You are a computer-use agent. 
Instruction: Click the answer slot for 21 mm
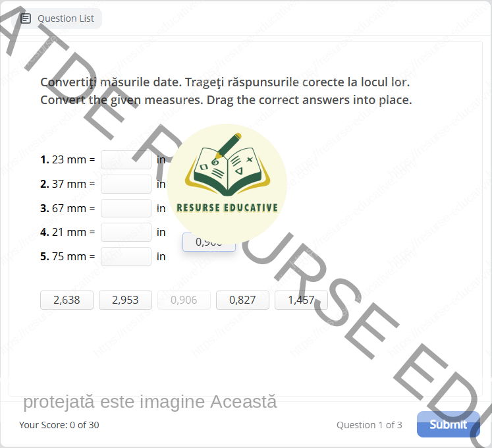[126, 232]
